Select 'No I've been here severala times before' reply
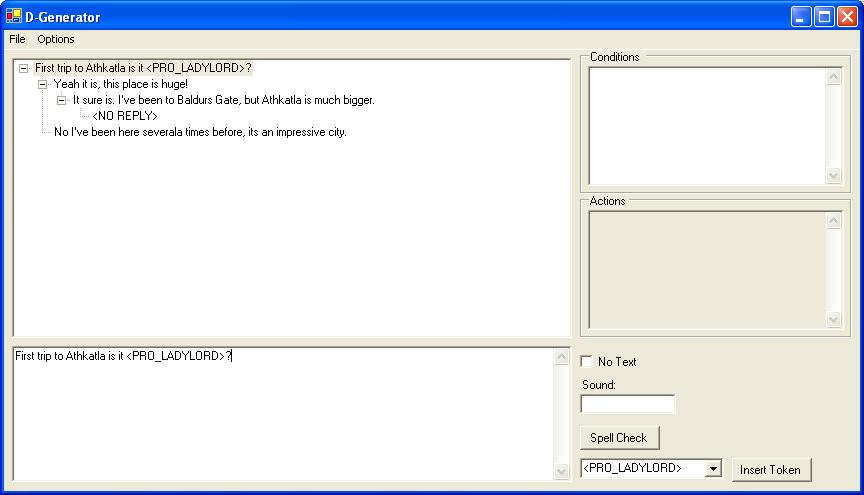 [200, 132]
